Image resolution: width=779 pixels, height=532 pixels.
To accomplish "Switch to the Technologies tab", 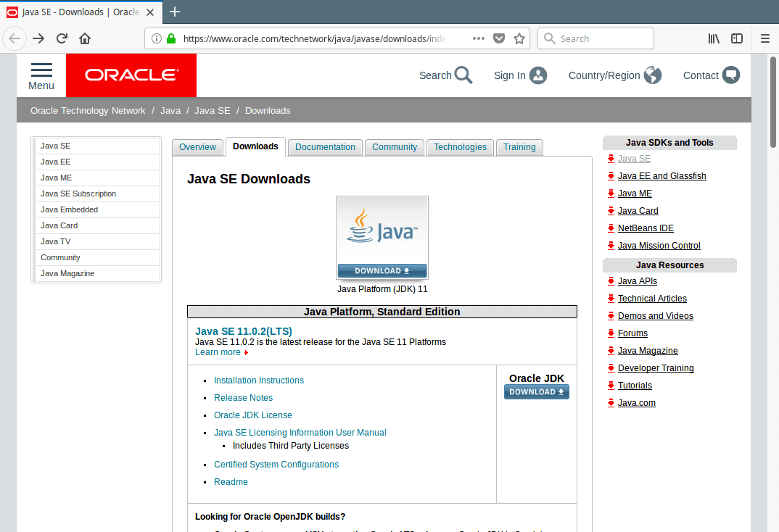I will (460, 147).
